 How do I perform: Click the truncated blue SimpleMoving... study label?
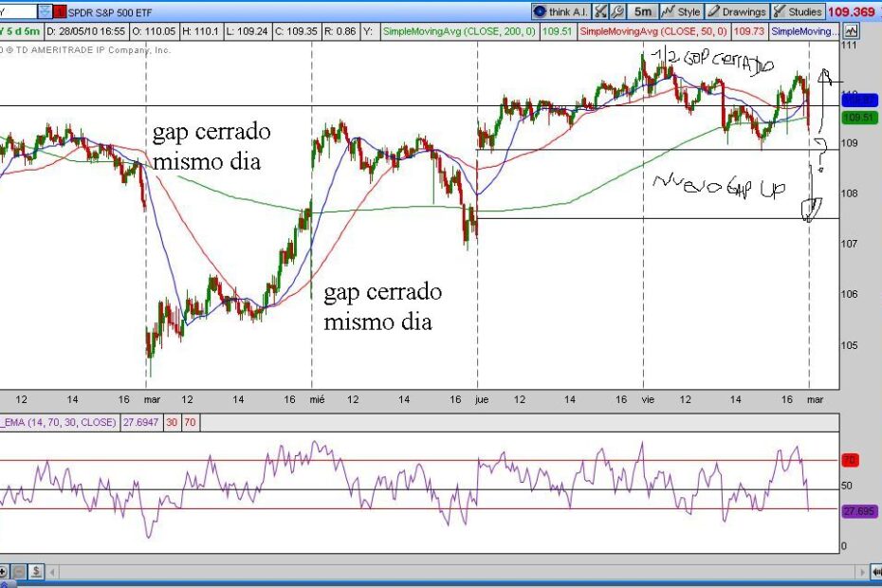click(804, 31)
